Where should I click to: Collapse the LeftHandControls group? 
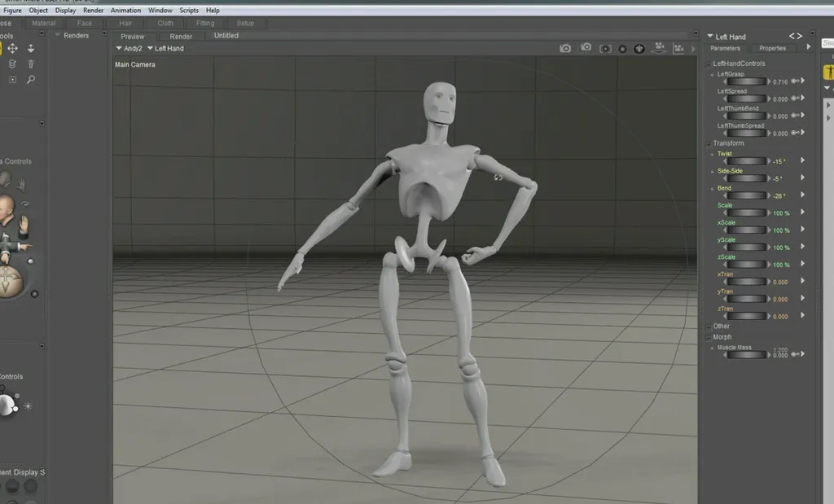click(x=709, y=64)
